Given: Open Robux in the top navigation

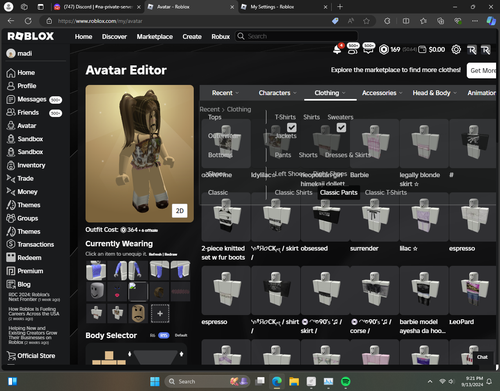Looking at the screenshot, I should click(x=221, y=37).
